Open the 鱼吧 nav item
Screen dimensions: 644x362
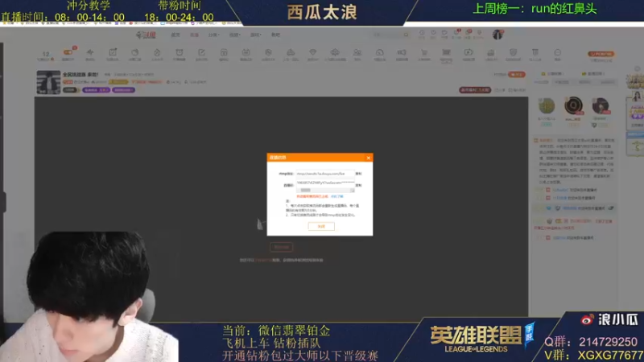275,35
